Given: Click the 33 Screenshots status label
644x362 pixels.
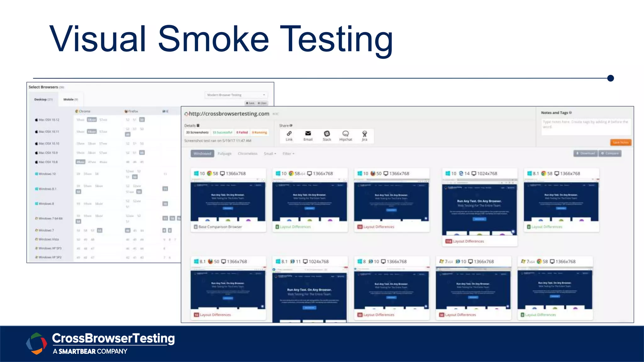Looking at the screenshot, I should tap(197, 132).
